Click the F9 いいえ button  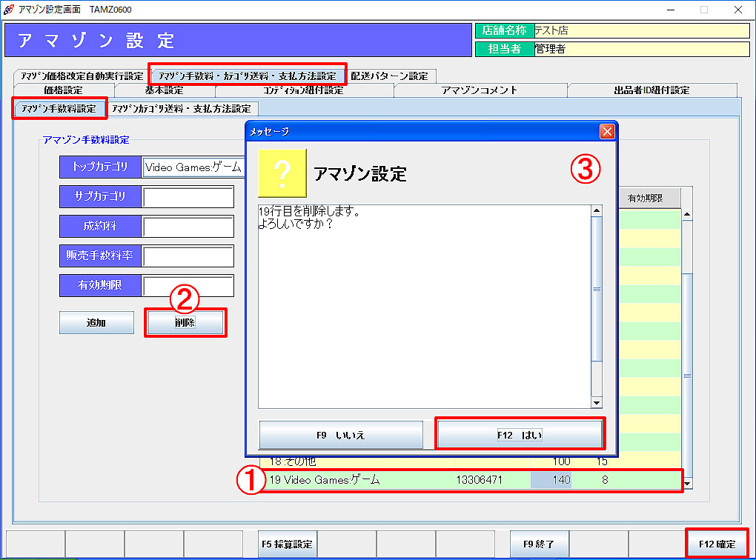(x=340, y=435)
